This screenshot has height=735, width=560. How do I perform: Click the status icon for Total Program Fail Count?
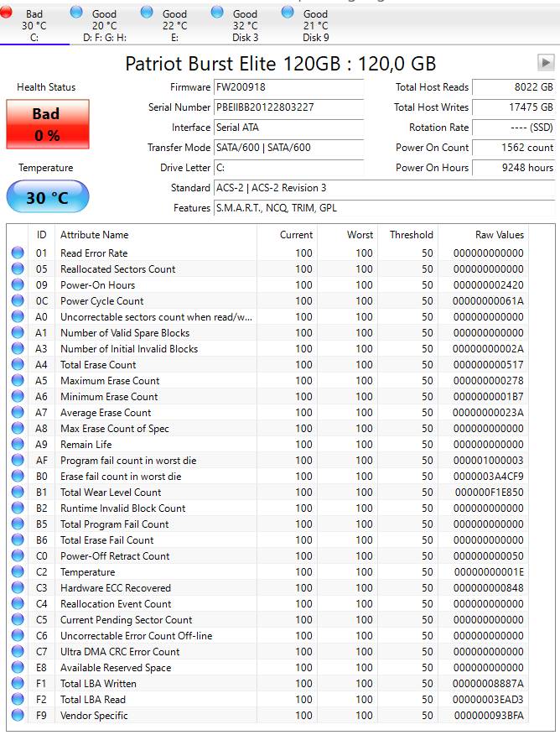click(x=18, y=524)
